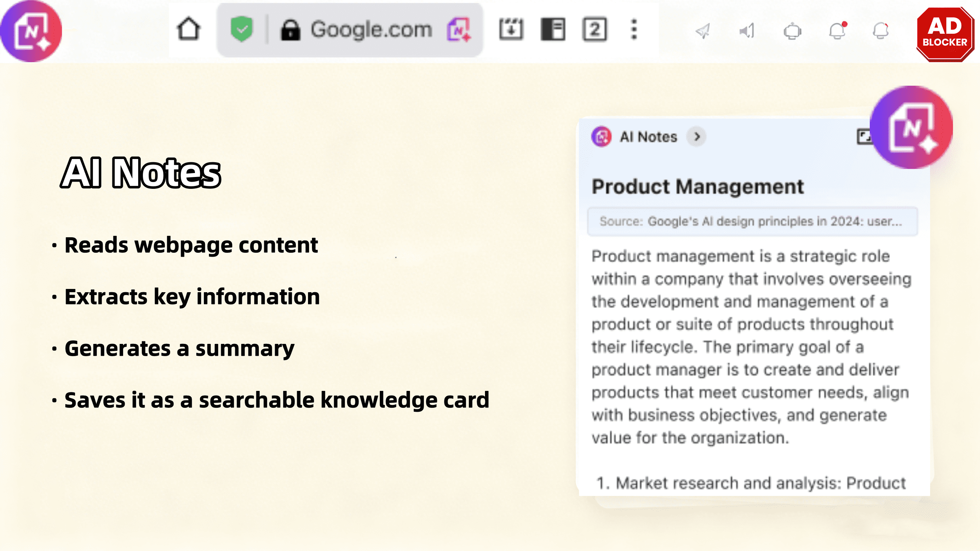This screenshot has width=980, height=551.
Task: Open the downloads icon
Action: click(511, 29)
